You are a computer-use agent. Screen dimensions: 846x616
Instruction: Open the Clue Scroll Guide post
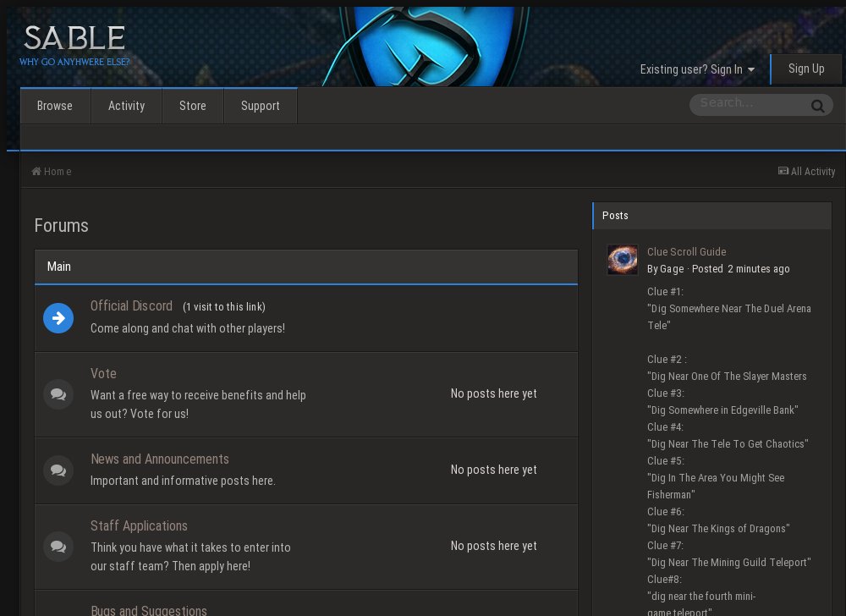686,251
